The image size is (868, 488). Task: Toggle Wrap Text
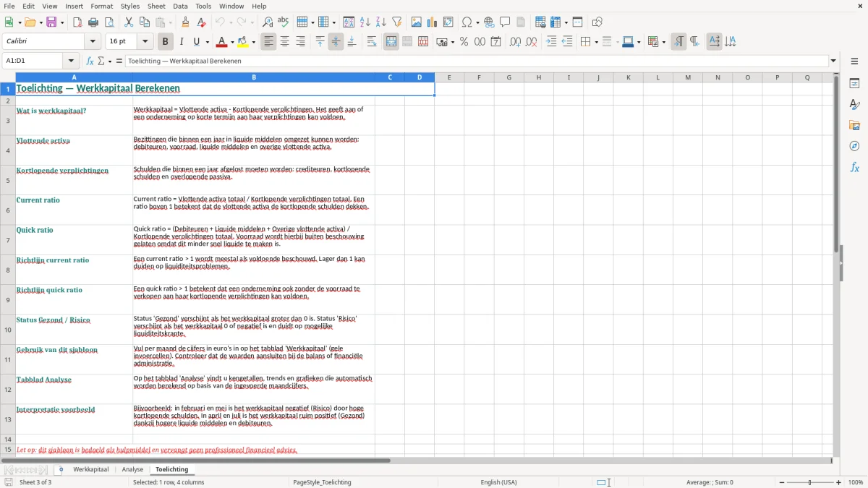click(x=372, y=42)
